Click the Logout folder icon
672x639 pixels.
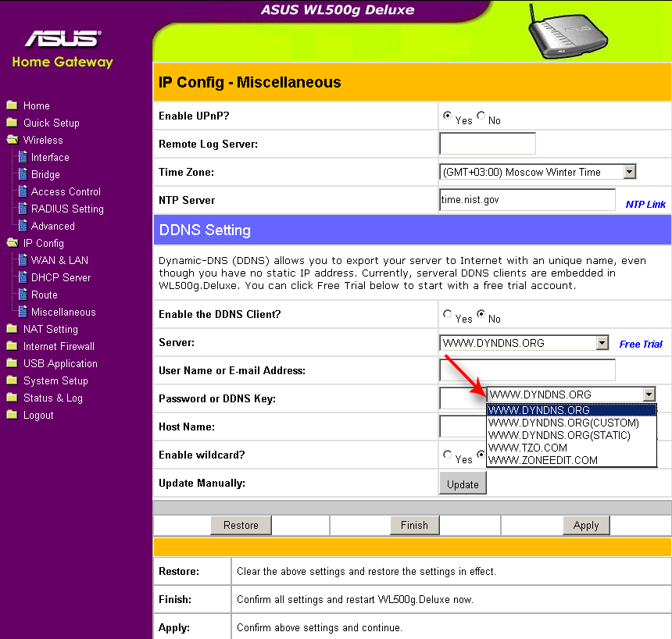pos(12,415)
